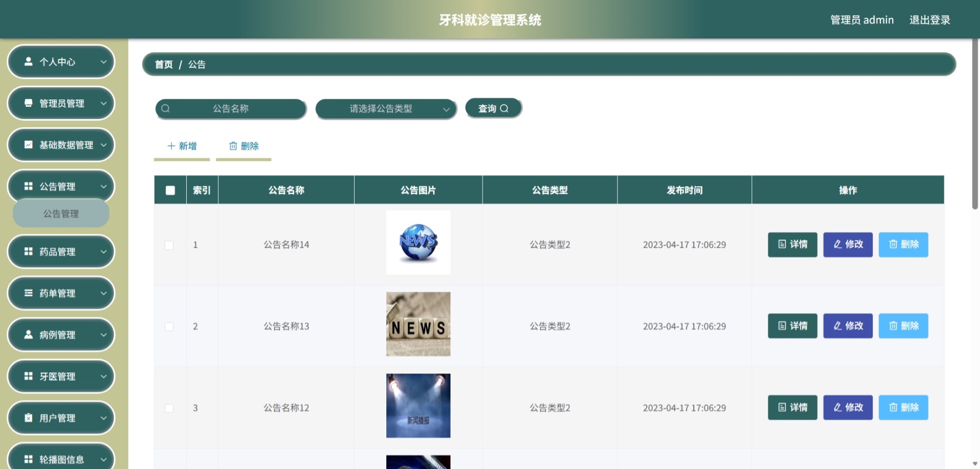Expand the 牙医管理 menu chevron
Screen dimensions: 980x469
pyautogui.click(x=103, y=377)
